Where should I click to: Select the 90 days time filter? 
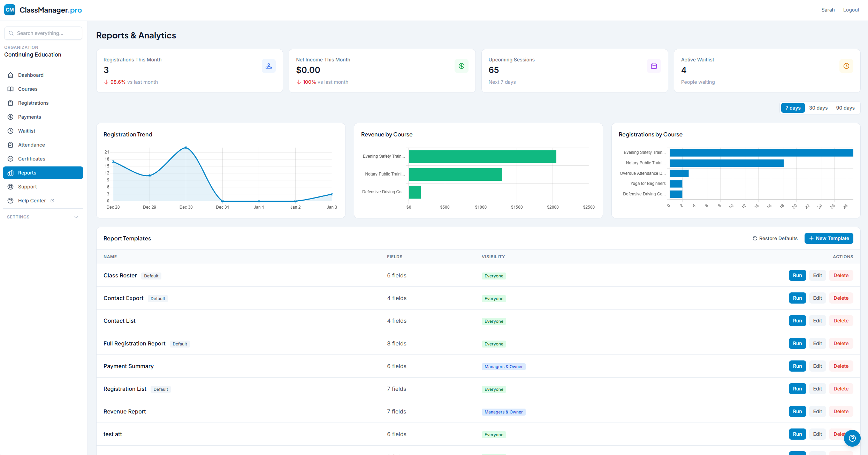pos(845,108)
